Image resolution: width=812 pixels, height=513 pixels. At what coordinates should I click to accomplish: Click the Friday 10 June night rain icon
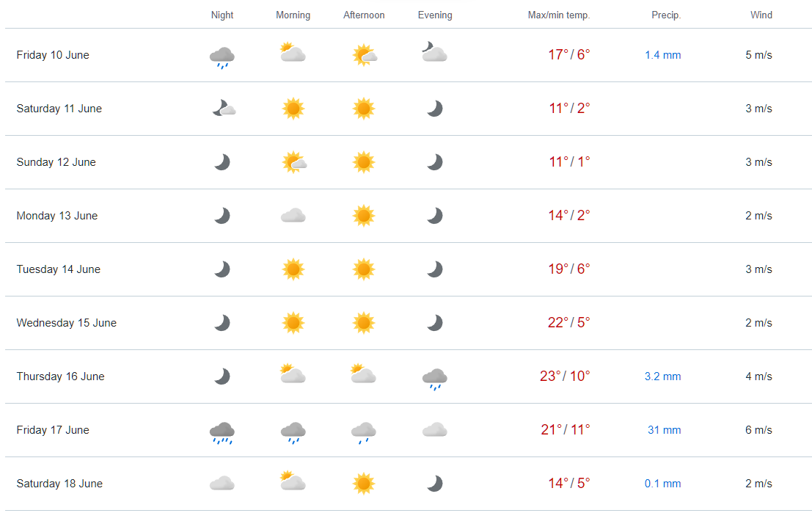[222, 57]
